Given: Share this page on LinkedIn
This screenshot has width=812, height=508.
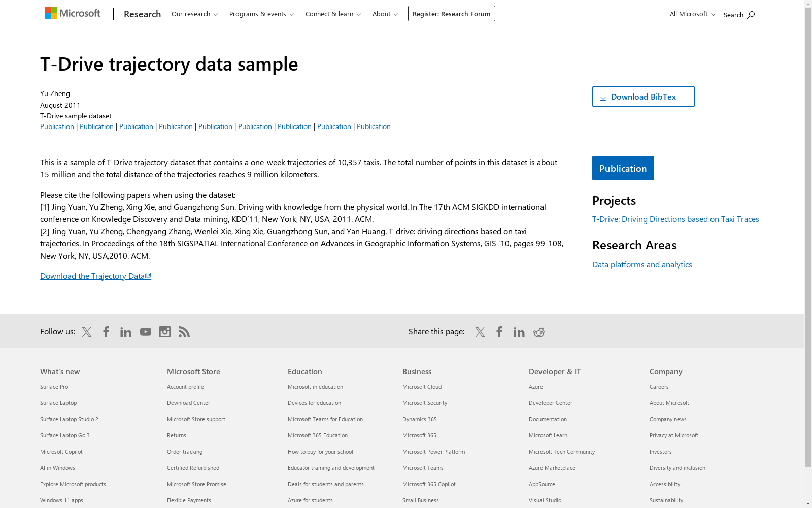Looking at the screenshot, I should (519, 332).
